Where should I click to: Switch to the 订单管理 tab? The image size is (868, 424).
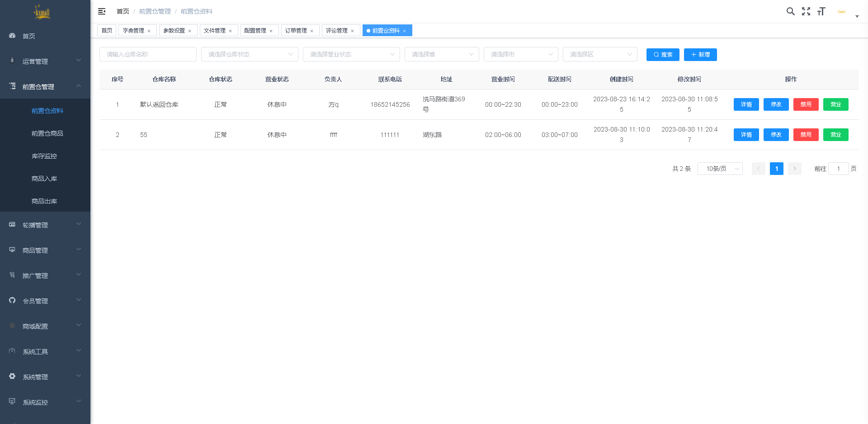pyautogui.click(x=297, y=30)
